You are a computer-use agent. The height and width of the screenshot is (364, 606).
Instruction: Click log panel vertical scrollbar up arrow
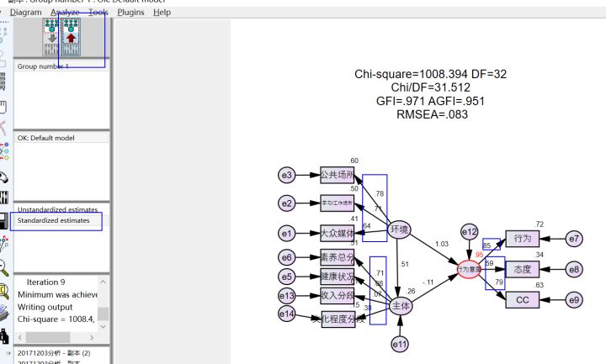click(x=103, y=282)
